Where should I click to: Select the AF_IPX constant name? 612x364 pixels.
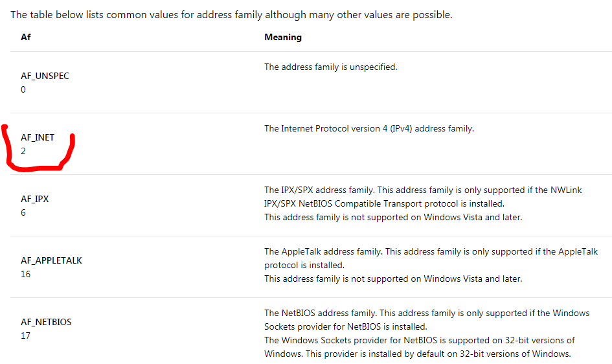(x=34, y=199)
